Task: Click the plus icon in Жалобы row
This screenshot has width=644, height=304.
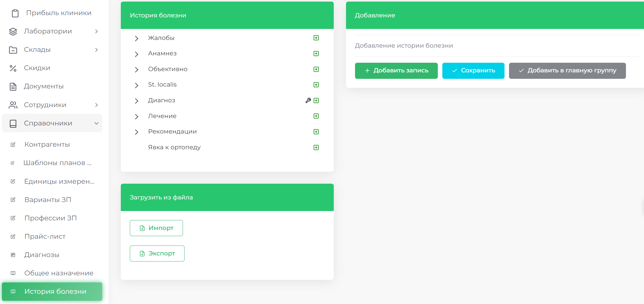Action: pos(316,38)
